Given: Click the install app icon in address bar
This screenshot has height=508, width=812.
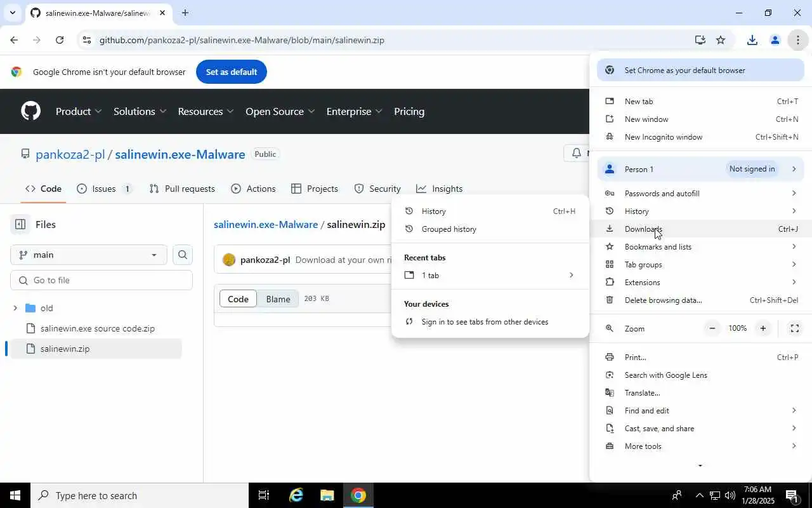Looking at the screenshot, I should click(x=700, y=40).
